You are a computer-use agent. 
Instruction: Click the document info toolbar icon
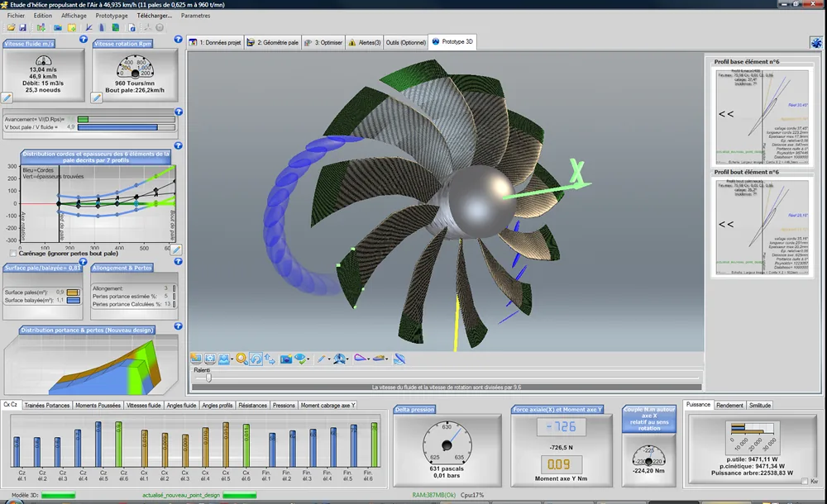131,27
